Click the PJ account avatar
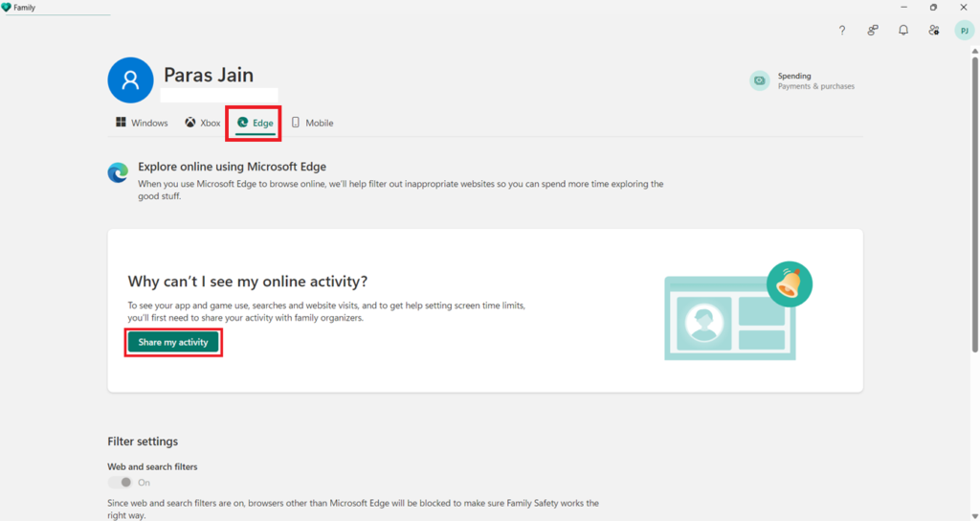This screenshot has height=521, width=980. click(x=965, y=30)
